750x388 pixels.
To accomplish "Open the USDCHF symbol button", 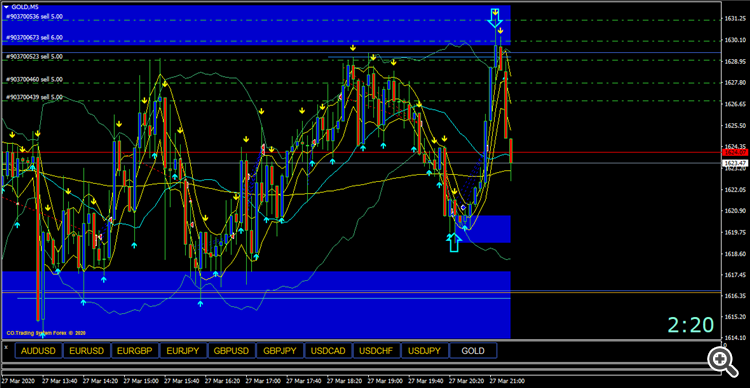I will point(377,351).
